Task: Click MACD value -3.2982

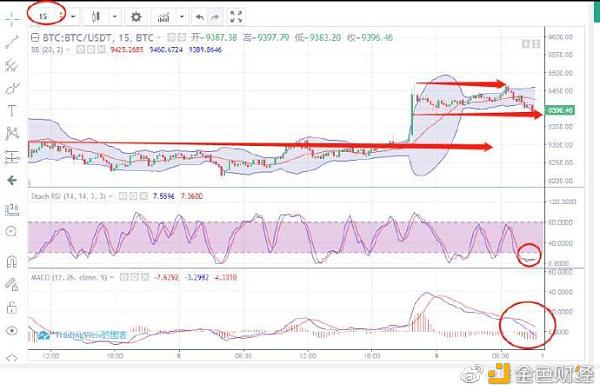Action: [197, 277]
